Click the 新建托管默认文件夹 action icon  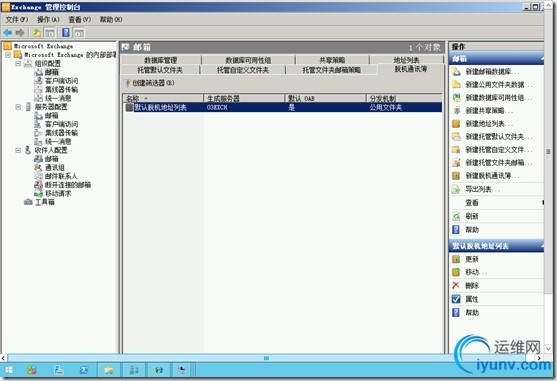pyautogui.click(x=456, y=136)
